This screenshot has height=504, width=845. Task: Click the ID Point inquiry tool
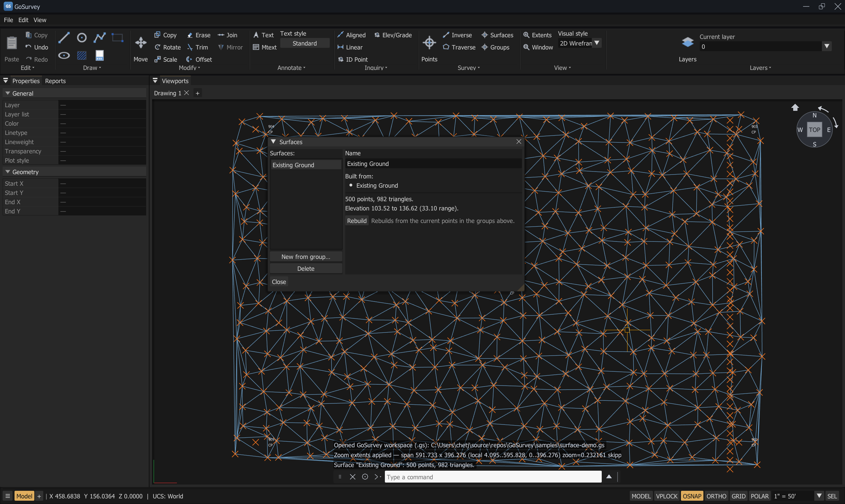coord(353,59)
